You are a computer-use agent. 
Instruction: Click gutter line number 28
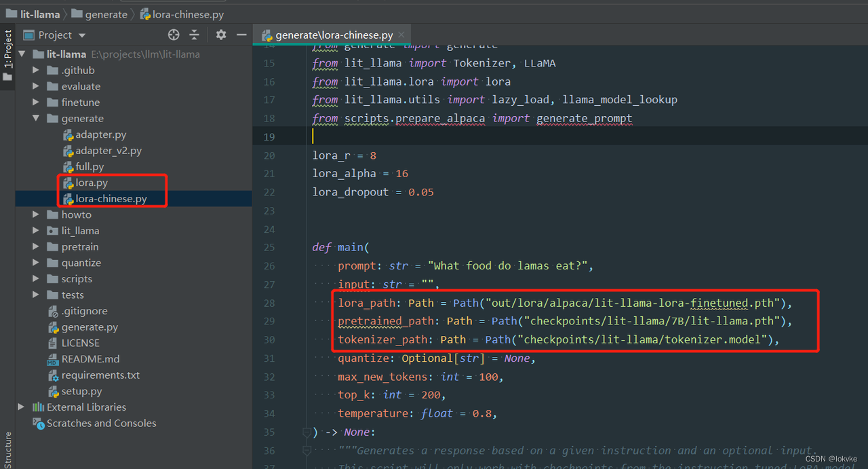(x=269, y=303)
